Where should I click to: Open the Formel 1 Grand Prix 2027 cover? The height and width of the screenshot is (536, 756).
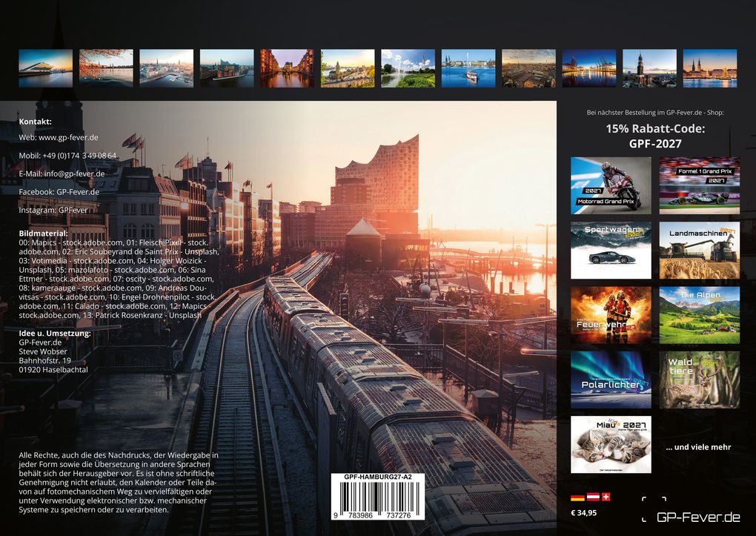pos(699,185)
